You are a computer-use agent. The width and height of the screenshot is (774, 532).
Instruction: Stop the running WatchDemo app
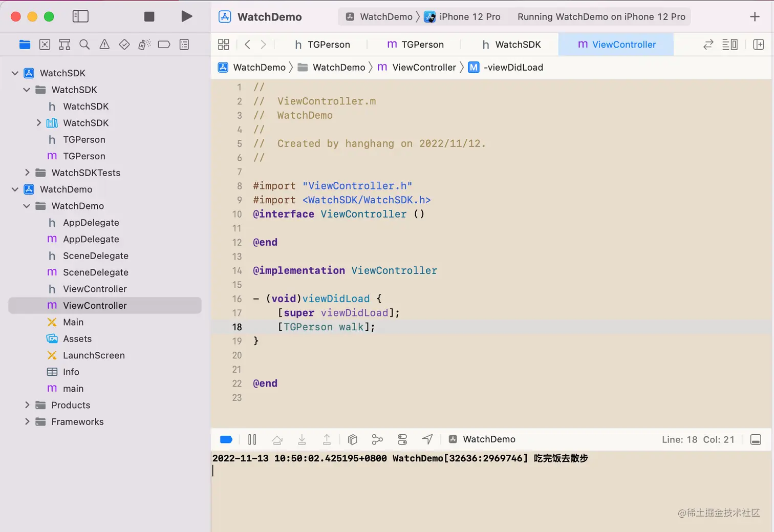149,17
